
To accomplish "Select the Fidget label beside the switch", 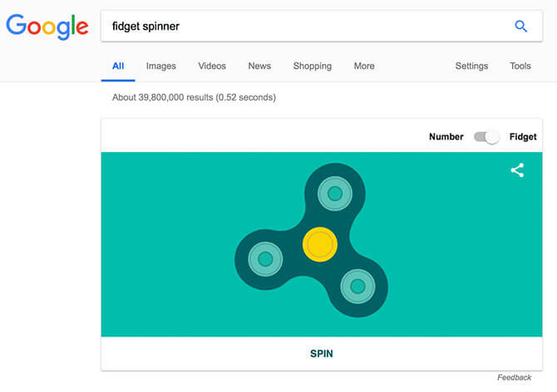I will (523, 136).
